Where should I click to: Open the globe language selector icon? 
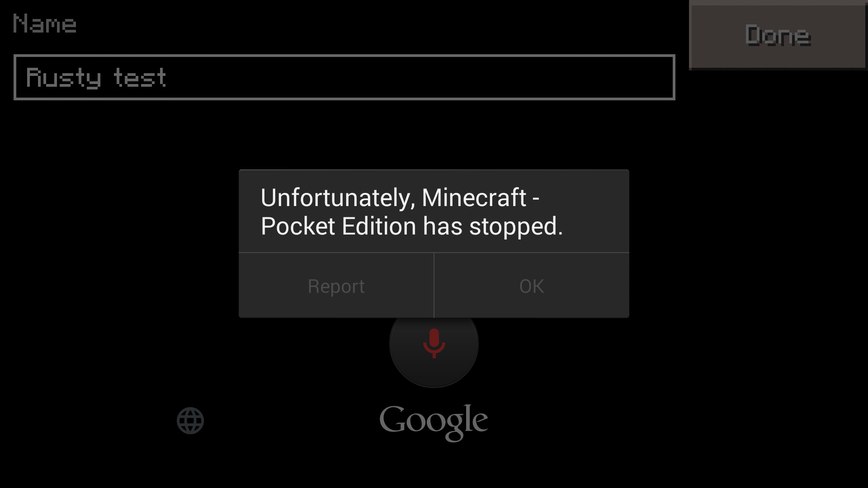click(190, 421)
